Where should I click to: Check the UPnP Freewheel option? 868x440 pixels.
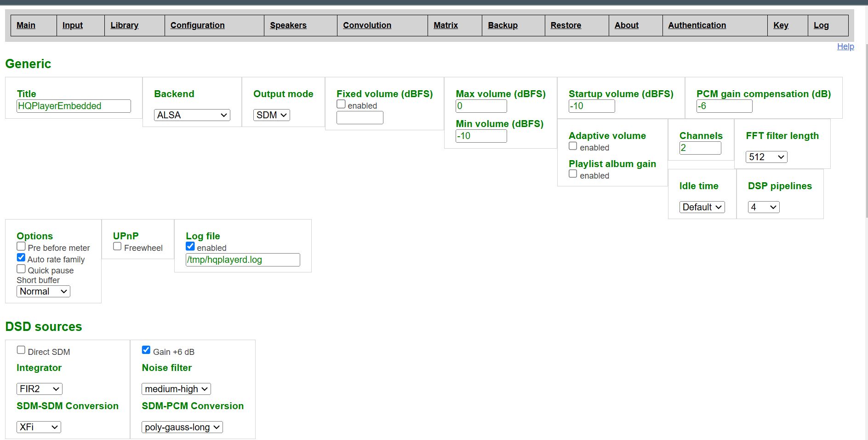point(117,247)
